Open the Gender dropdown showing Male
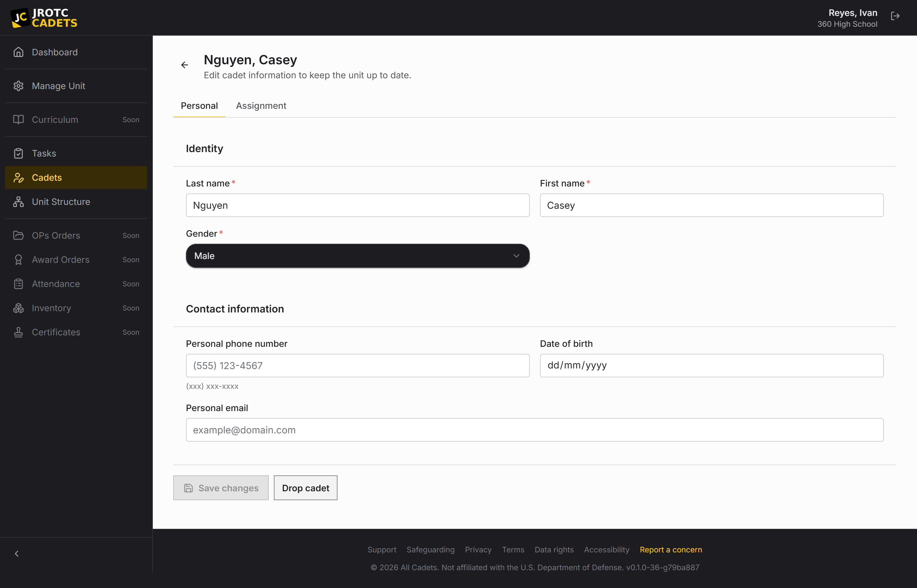 click(x=358, y=256)
